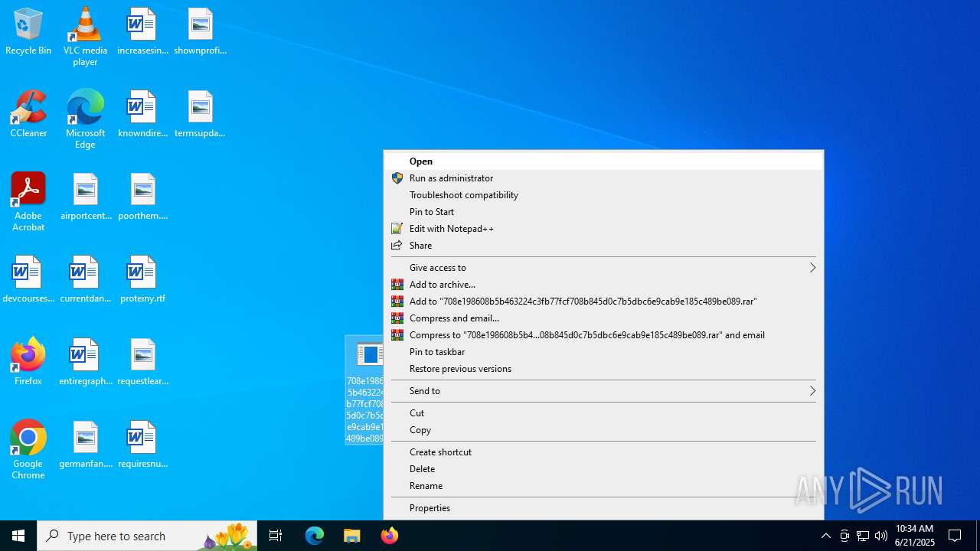Image resolution: width=980 pixels, height=551 pixels.
Task: Select the Adobe Acrobat desktop shortcut
Action: (x=28, y=202)
